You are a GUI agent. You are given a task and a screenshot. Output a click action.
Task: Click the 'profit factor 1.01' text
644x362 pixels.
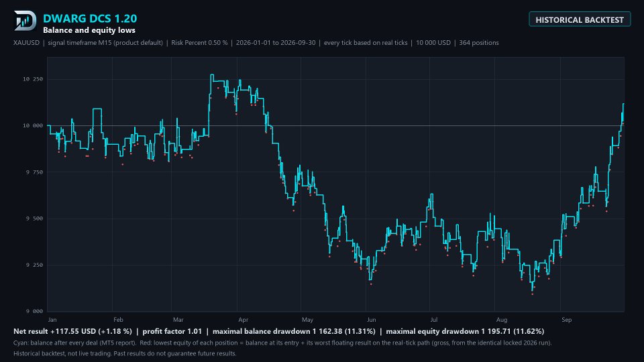click(172, 331)
